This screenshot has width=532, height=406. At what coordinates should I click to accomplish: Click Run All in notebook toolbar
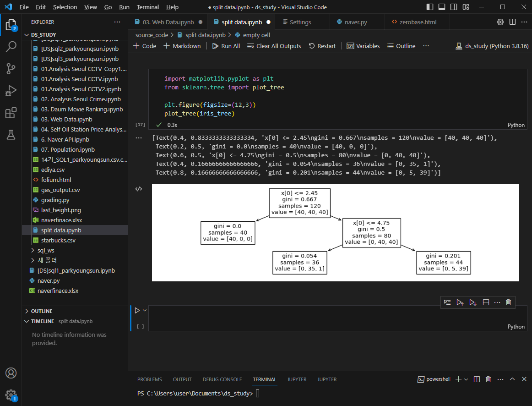click(x=226, y=46)
